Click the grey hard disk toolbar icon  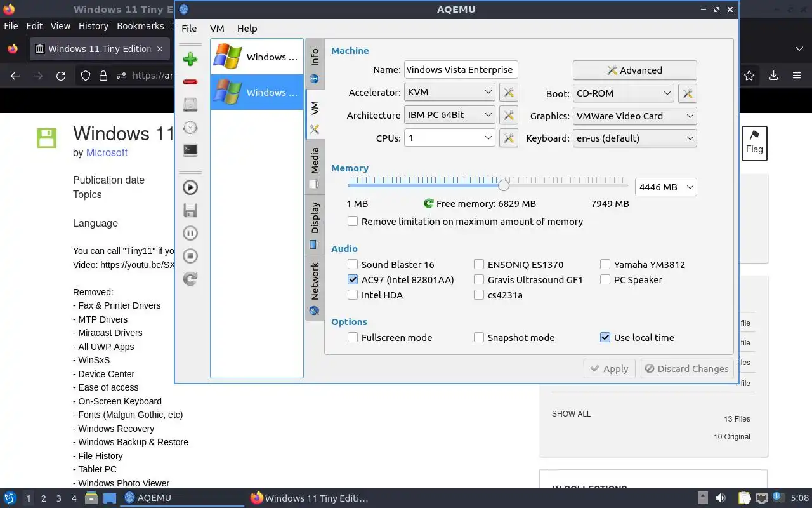pyautogui.click(x=190, y=105)
